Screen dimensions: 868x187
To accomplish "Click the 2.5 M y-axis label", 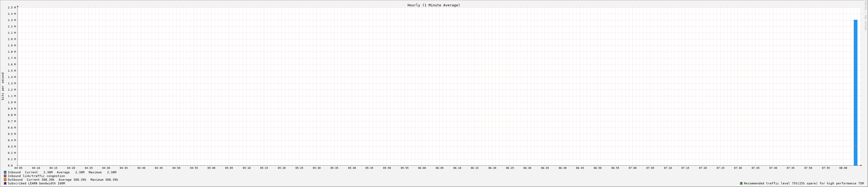I will point(12,7).
